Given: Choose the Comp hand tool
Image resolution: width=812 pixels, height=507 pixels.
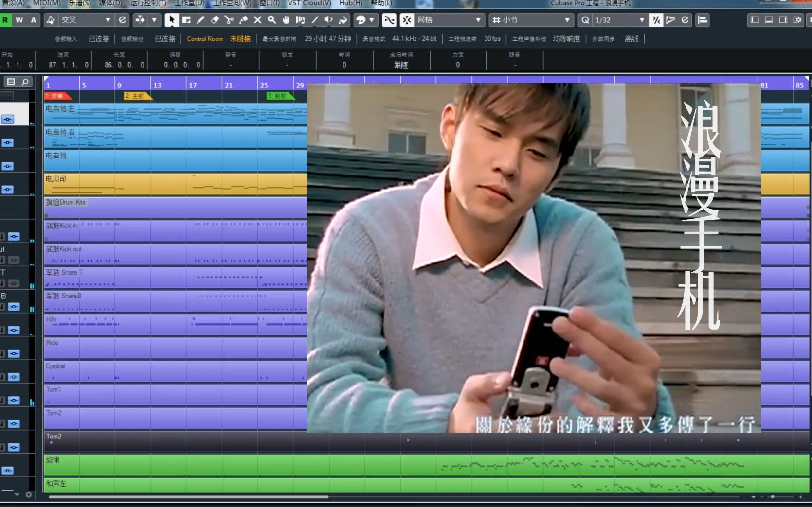Looking at the screenshot, I should coord(286,20).
